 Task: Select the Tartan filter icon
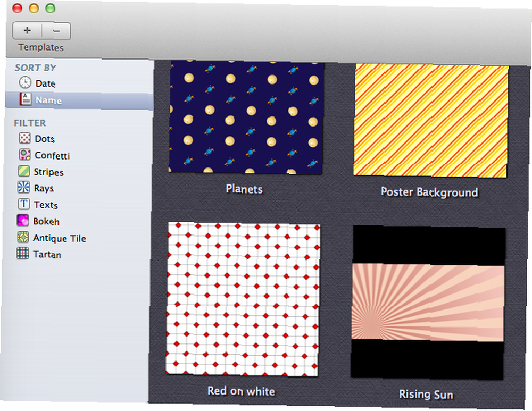22,253
